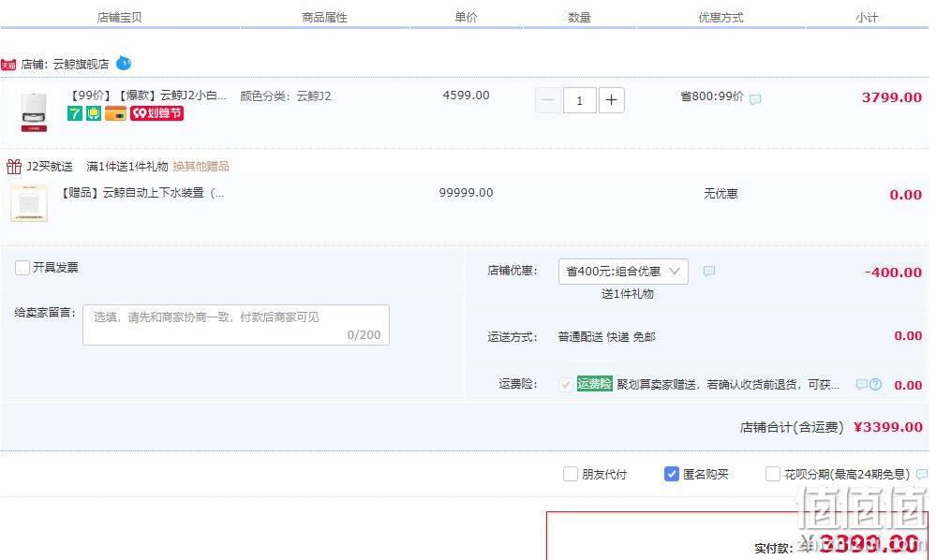Screen dimensions: 936x560
Task: Enable the 朋友代付 option
Action: (570, 474)
